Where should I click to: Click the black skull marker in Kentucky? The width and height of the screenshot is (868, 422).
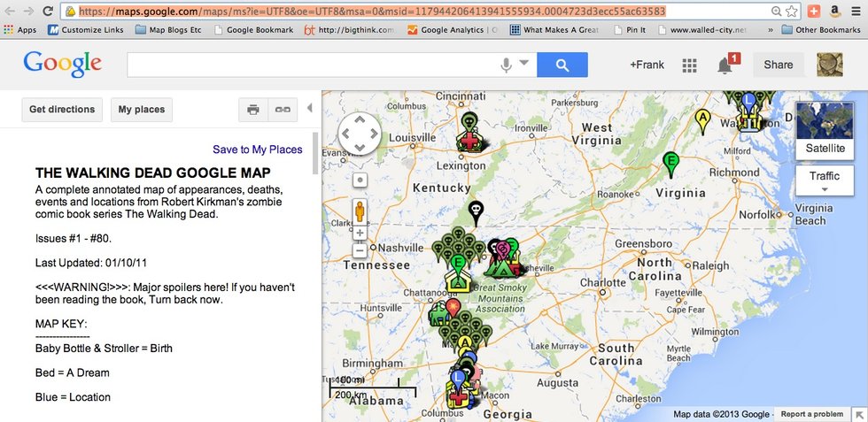(x=476, y=213)
